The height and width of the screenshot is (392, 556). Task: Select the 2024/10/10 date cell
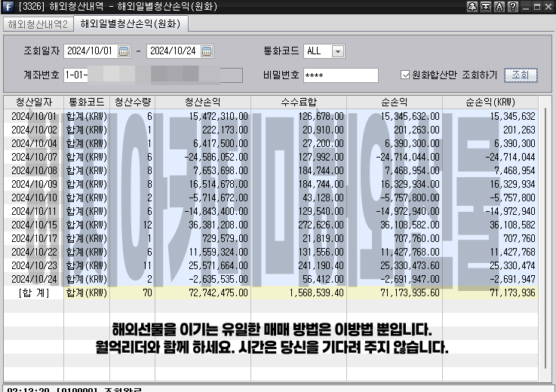pos(34,198)
